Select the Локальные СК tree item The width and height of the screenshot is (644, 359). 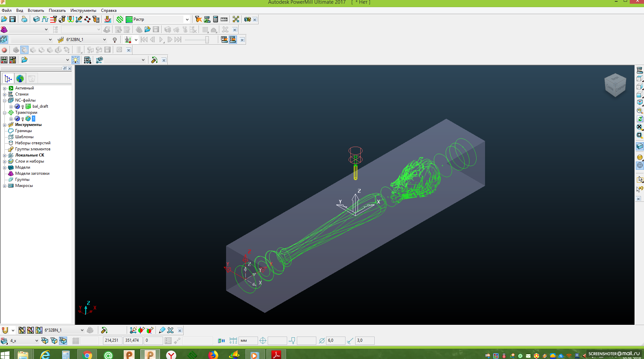pos(29,155)
